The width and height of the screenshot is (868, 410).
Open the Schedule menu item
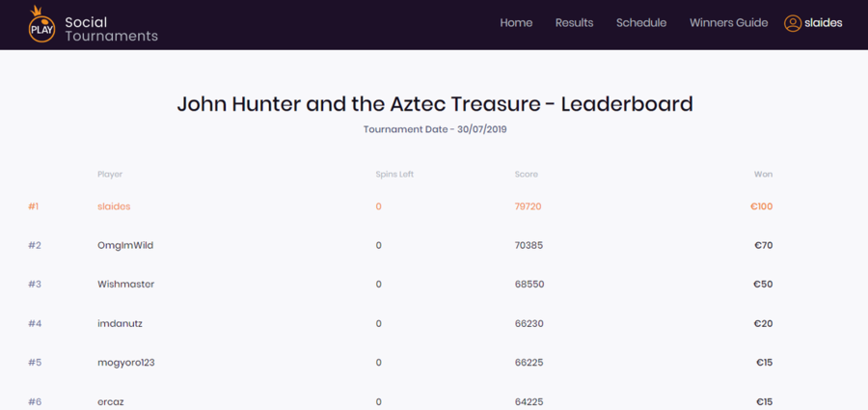click(x=641, y=23)
